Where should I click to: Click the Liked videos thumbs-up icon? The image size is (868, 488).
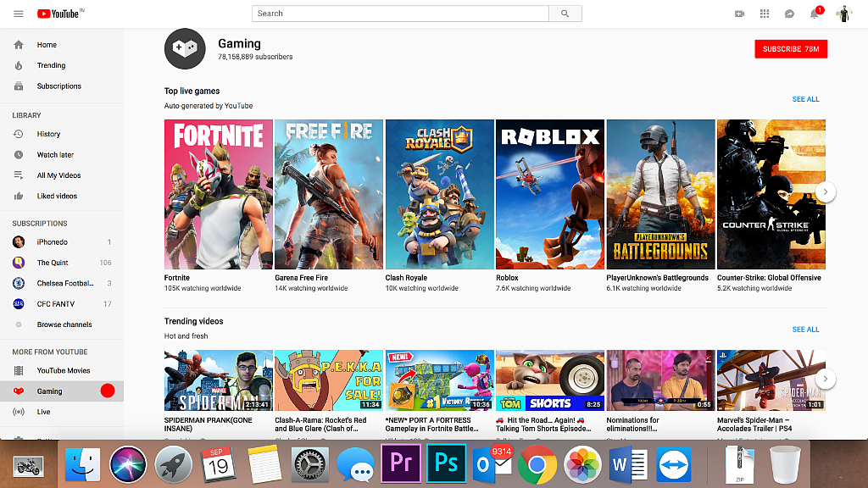click(x=19, y=196)
